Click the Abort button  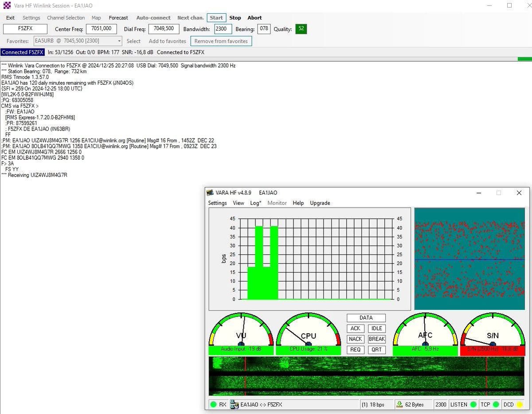(x=254, y=18)
